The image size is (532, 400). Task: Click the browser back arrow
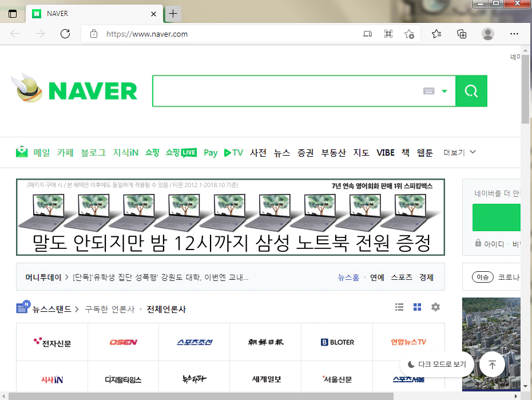15,34
